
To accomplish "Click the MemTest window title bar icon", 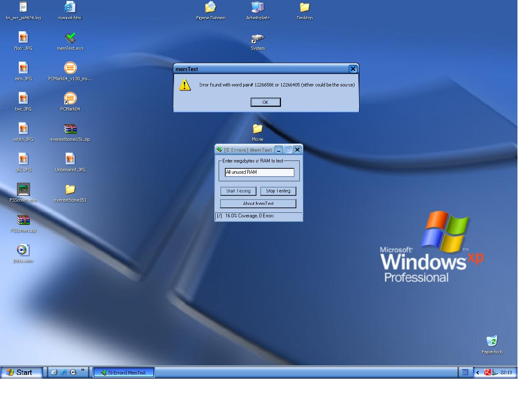I will 219,150.
